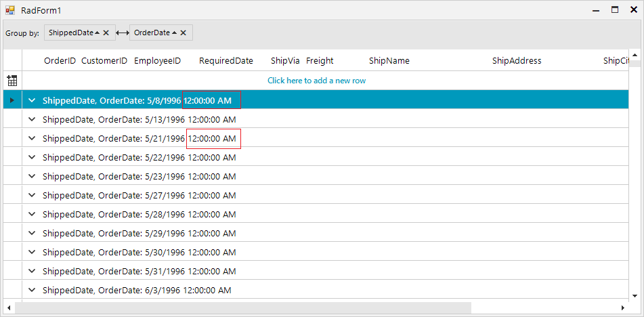Maximize the RadForm1 window

point(615,10)
